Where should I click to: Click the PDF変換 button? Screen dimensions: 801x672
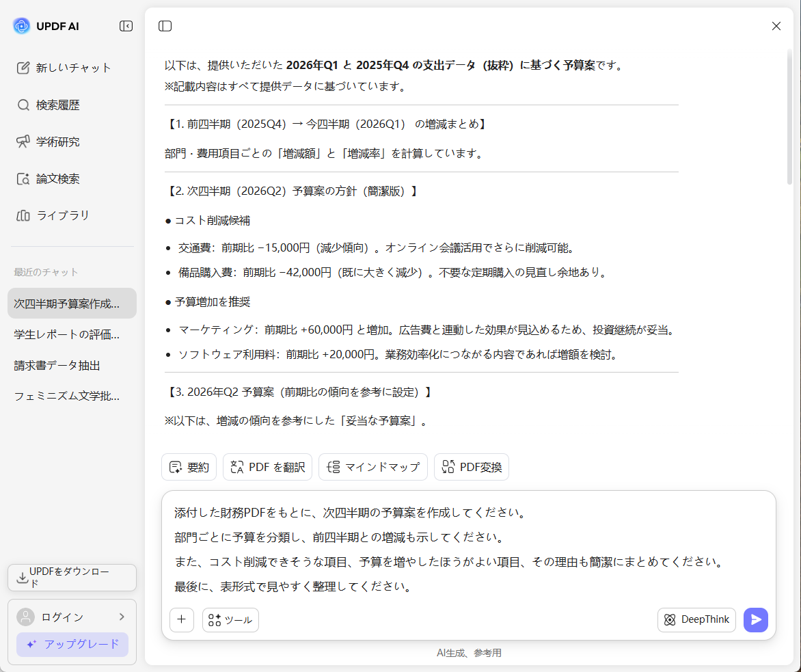pyautogui.click(x=472, y=466)
